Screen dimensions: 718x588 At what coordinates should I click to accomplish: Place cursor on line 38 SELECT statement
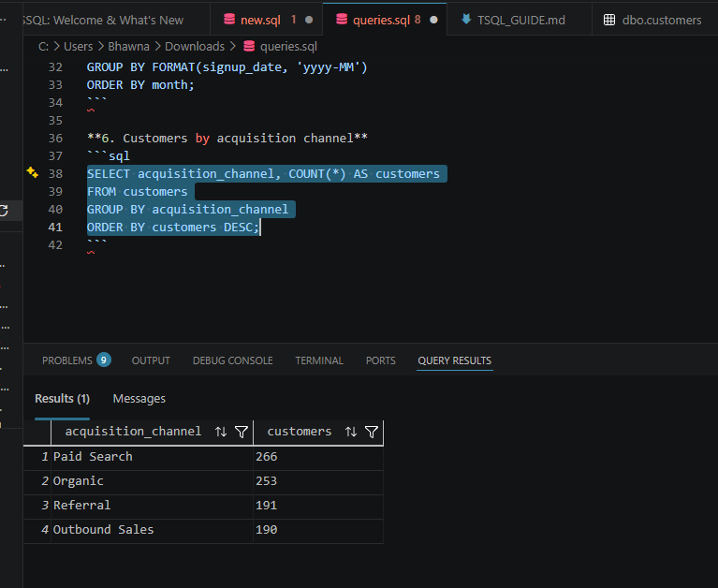pos(263,173)
